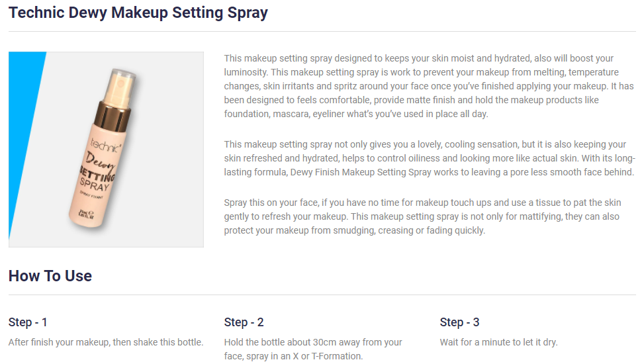The height and width of the screenshot is (364, 644).
Task: Select the Step - 1 heading
Action: [x=28, y=322]
